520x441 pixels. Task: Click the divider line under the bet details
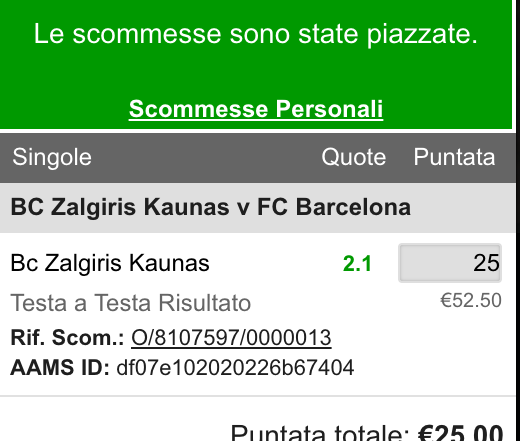pos(258,396)
